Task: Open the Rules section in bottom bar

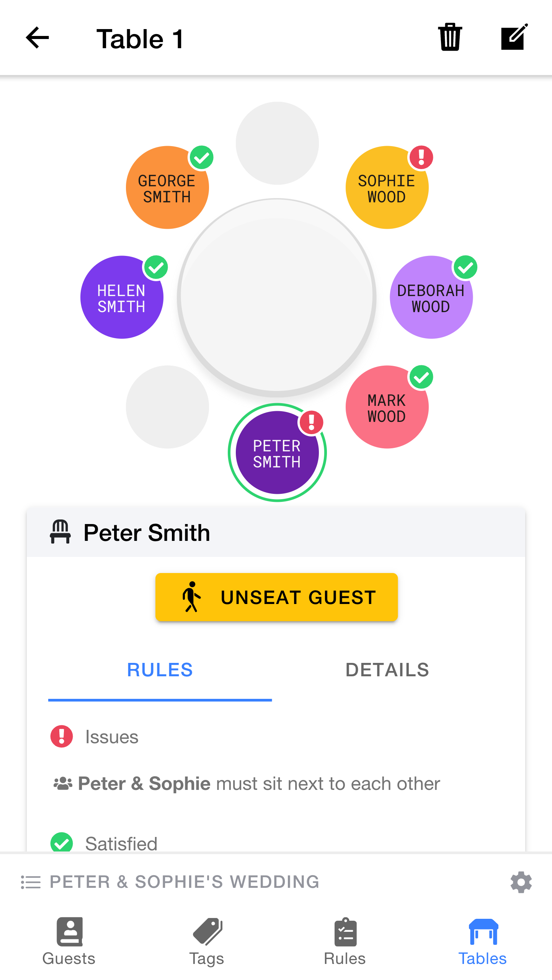Action: 345,941
